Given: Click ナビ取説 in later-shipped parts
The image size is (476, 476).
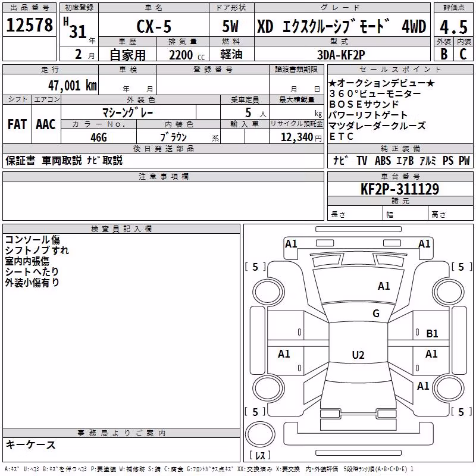Looking at the screenshot, I should [x=105, y=160].
